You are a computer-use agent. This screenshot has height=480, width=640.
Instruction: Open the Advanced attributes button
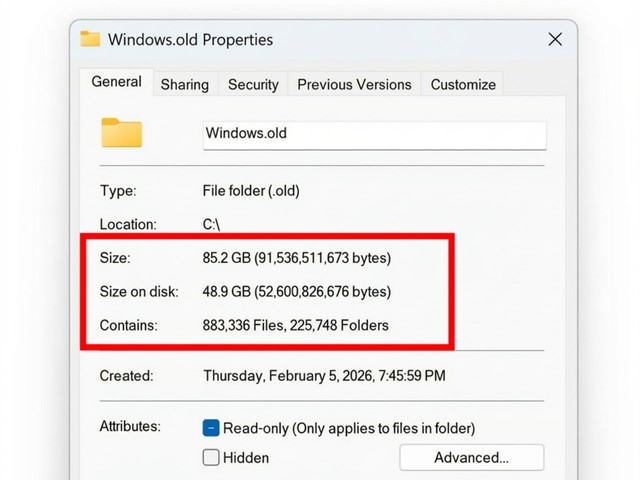tap(472, 458)
